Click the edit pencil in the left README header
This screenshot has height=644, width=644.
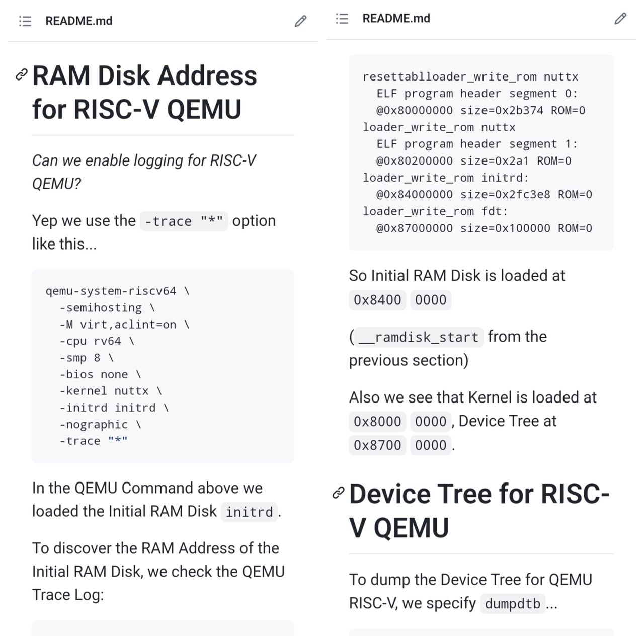coord(300,21)
